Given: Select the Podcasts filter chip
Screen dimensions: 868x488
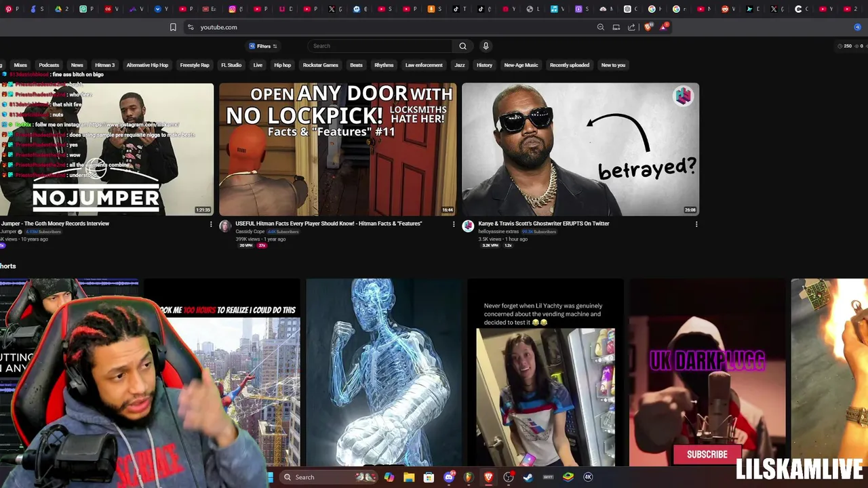Looking at the screenshot, I should tap(49, 65).
